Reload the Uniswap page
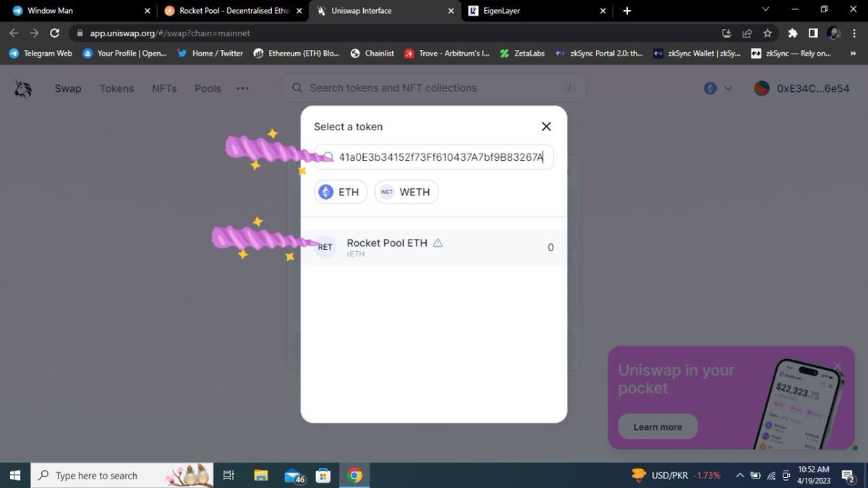The width and height of the screenshot is (868, 488). tap(54, 33)
